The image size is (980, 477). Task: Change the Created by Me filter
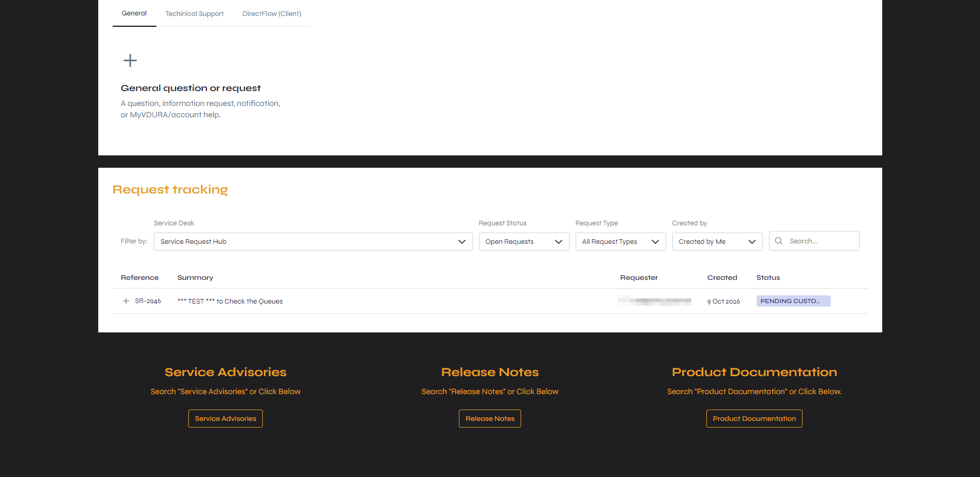tap(717, 241)
